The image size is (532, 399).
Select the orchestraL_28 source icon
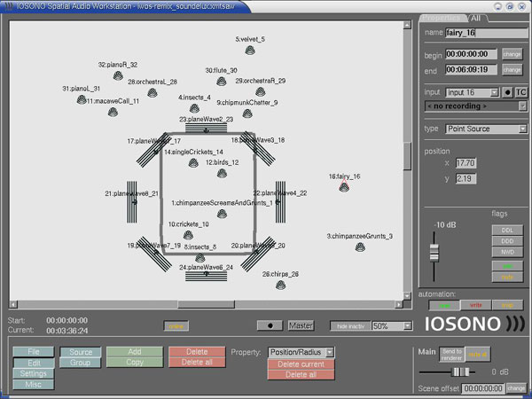point(153,92)
